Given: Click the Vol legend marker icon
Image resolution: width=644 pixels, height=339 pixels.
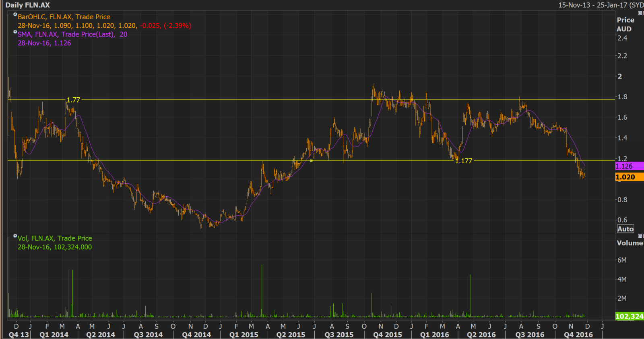Looking at the screenshot, I should click(15, 236).
